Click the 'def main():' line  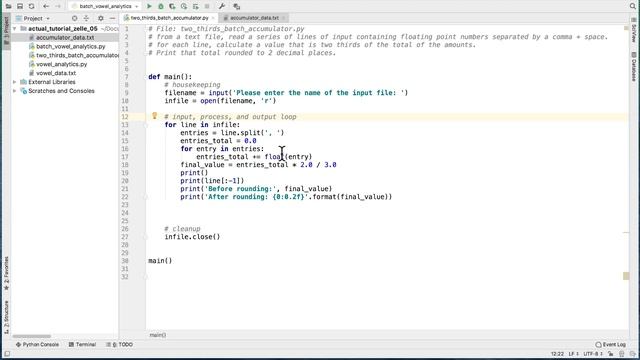coord(170,77)
